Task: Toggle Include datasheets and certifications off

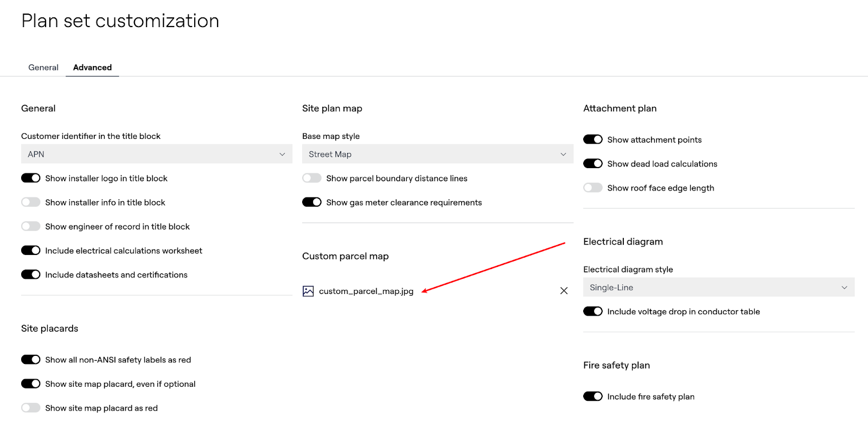Action: (31, 274)
